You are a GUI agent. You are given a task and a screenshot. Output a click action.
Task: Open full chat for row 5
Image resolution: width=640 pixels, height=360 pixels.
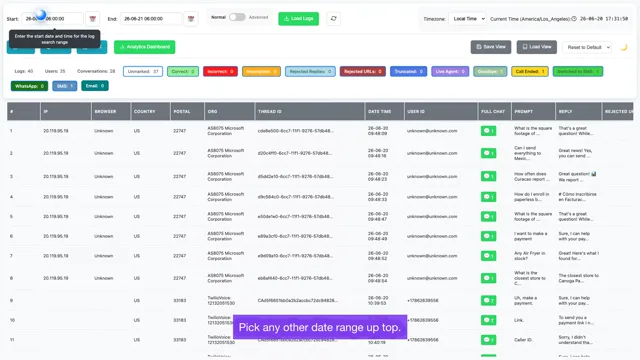(x=489, y=216)
